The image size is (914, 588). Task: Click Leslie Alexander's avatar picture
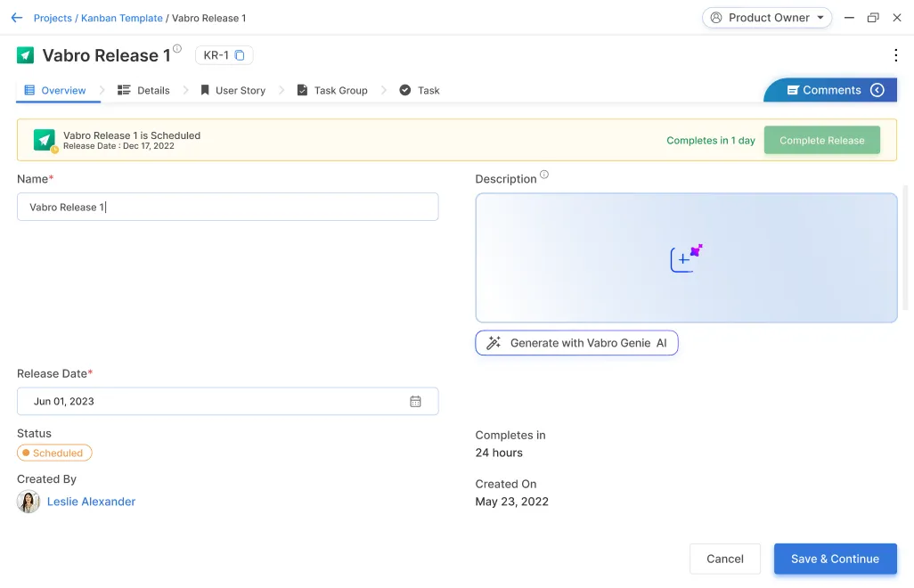coord(29,502)
